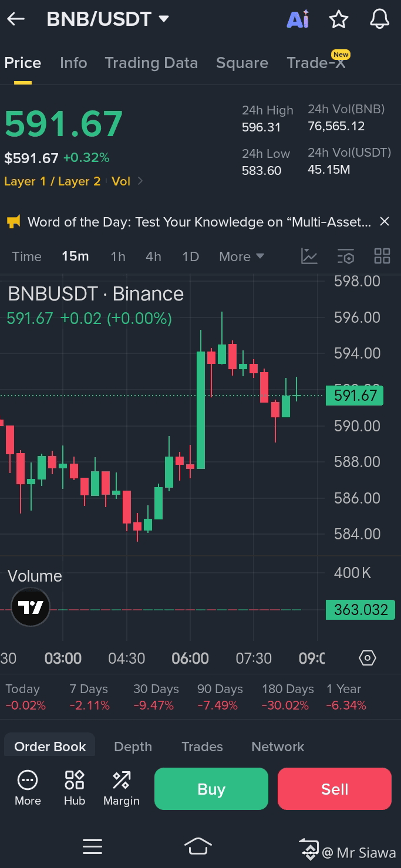
Task: Tap the Android home navigation button
Action: tap(198, 846)
